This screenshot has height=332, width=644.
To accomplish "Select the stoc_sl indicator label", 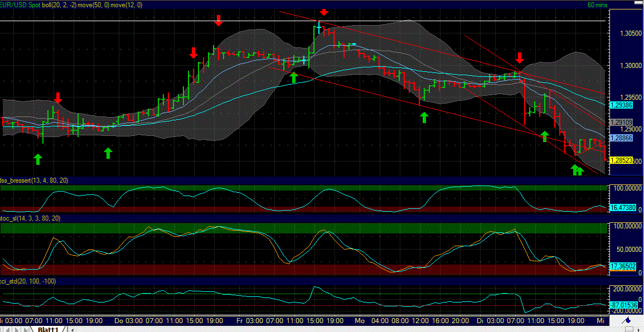I will pos(14,219).
